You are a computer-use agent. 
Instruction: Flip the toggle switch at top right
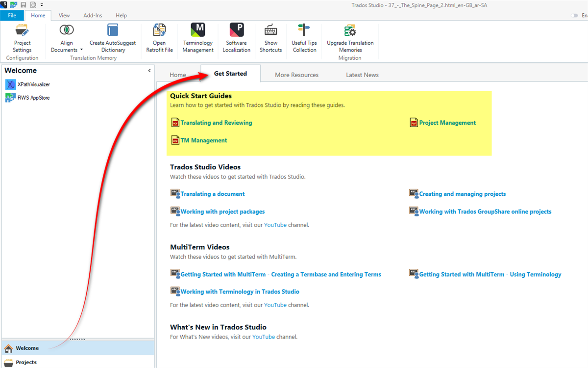point(574,16)
